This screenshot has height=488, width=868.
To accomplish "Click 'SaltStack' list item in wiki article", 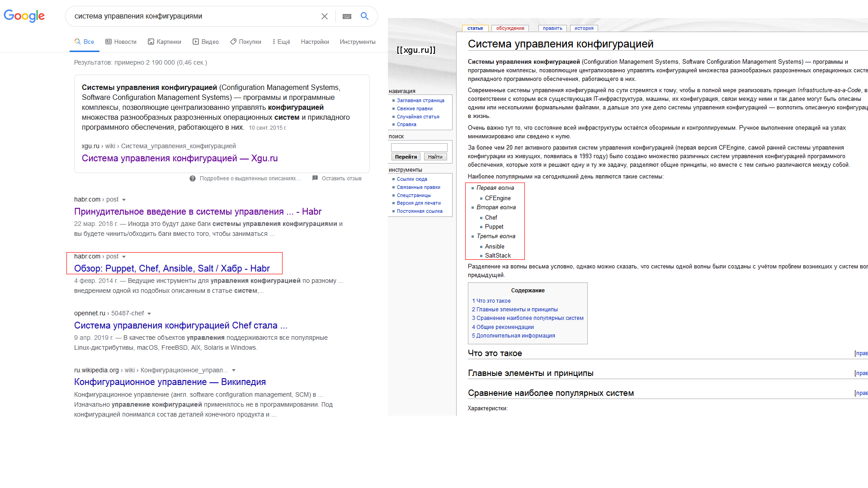I will (x=498, y=255).
